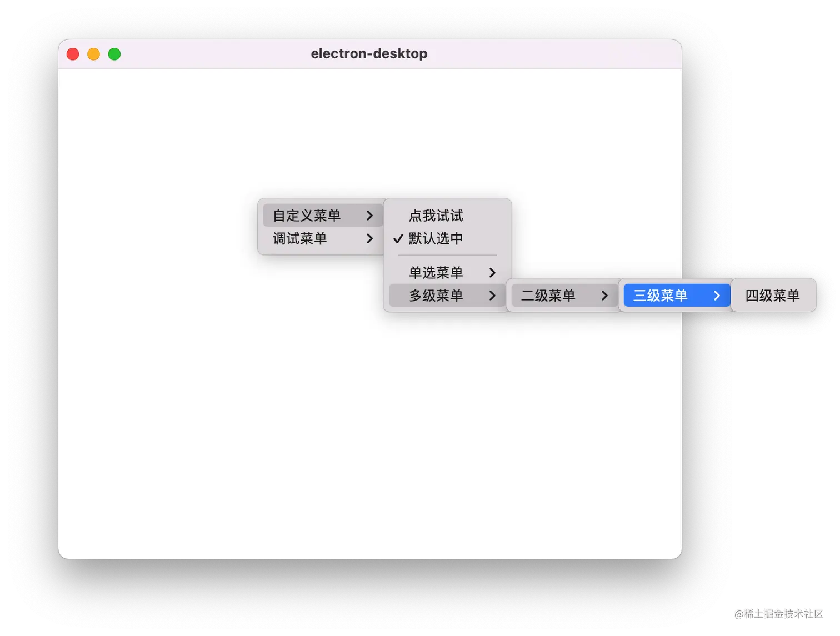Viewport: 840px width, 636px height.
Task: Click the checkmark icon beside 默认选中
Action: [397, 238]
